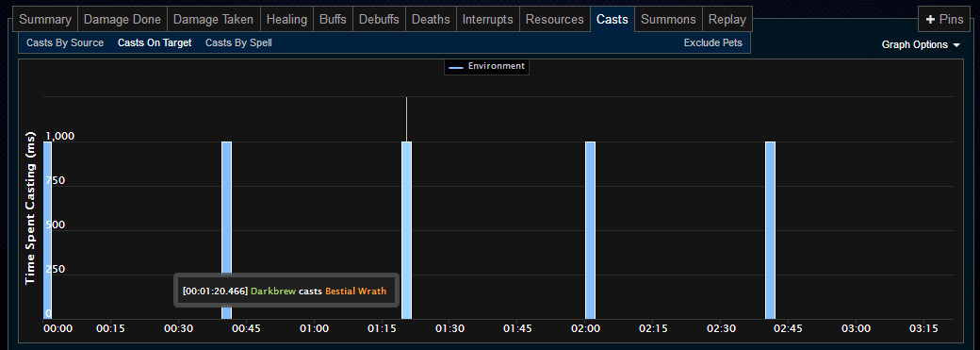Click the cast bar at 02:00
This screenshot has height=350, width=980.
click(x=590, y=230)
